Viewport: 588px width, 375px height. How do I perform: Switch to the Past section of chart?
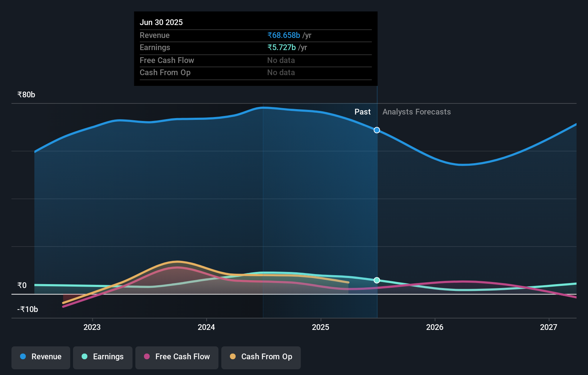[x=363, y=112]
